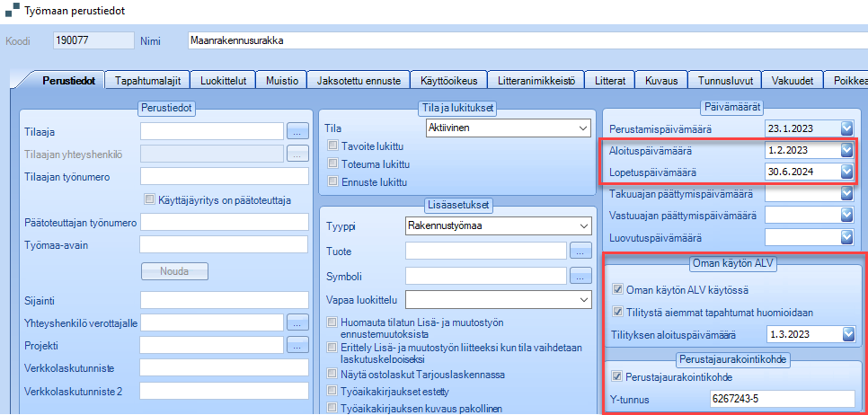Click the Y-tunnus field showing 6267243-5
868x415 pixels.
click(x=783, y=399)
